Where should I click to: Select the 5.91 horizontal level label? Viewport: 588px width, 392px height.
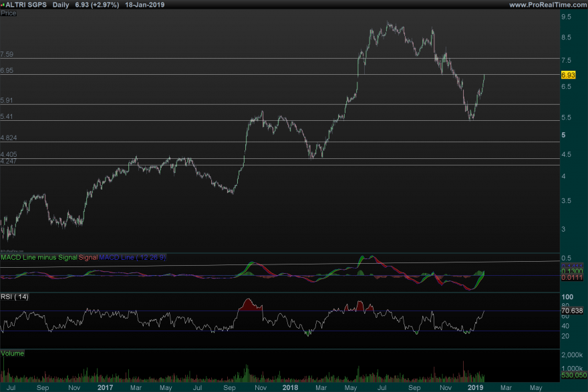(7, 100)
